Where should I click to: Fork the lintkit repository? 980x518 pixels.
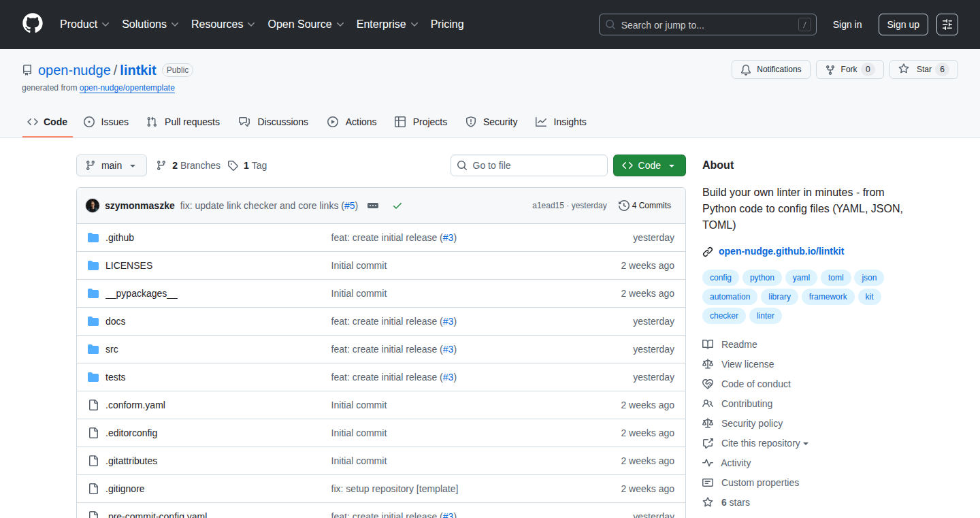pyautogui.click(x=850, y=69)
